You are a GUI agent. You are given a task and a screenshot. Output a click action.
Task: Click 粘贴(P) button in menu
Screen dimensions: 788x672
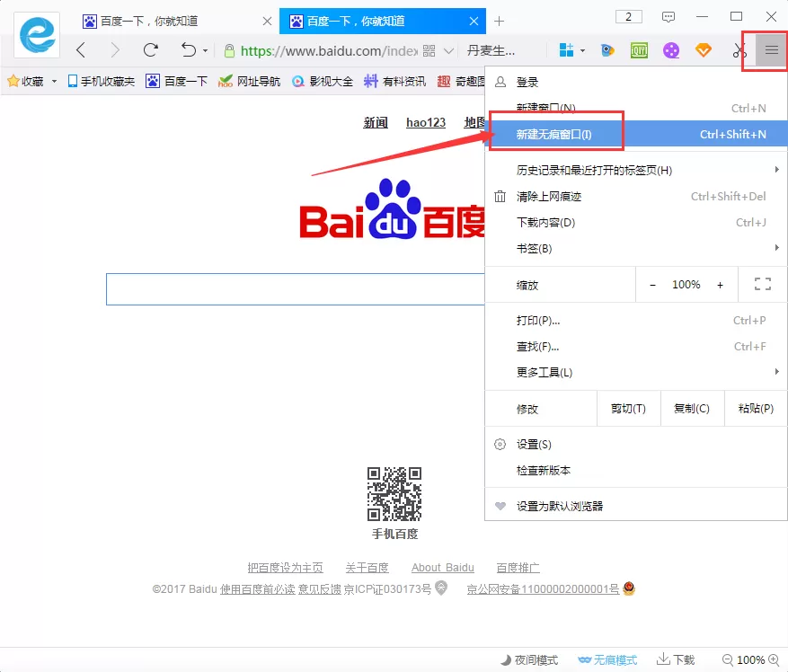click(756, 409)
